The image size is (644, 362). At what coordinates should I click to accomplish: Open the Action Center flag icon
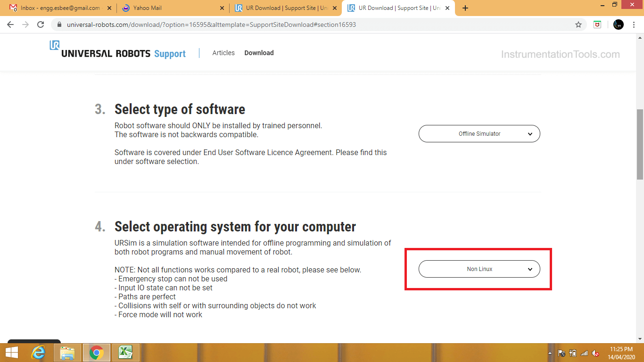tap(561, 353)
